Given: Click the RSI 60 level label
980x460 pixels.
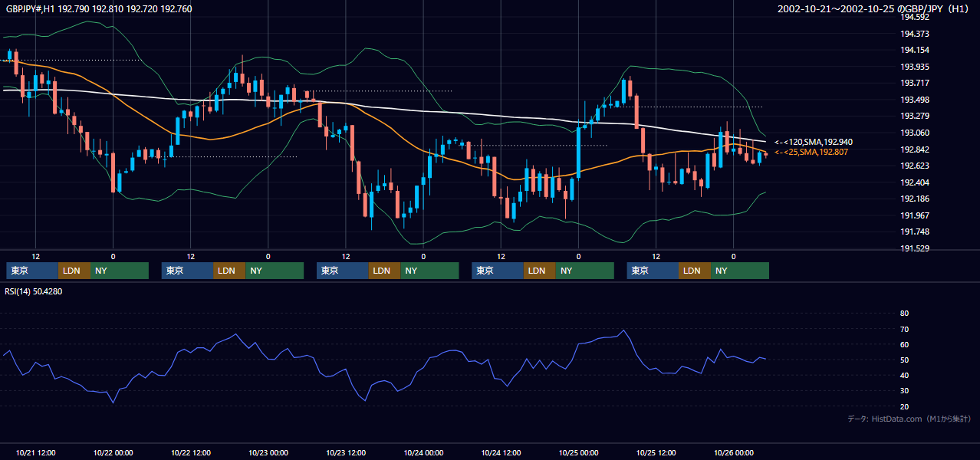Looking at the screenshot, I should (904, 344).
